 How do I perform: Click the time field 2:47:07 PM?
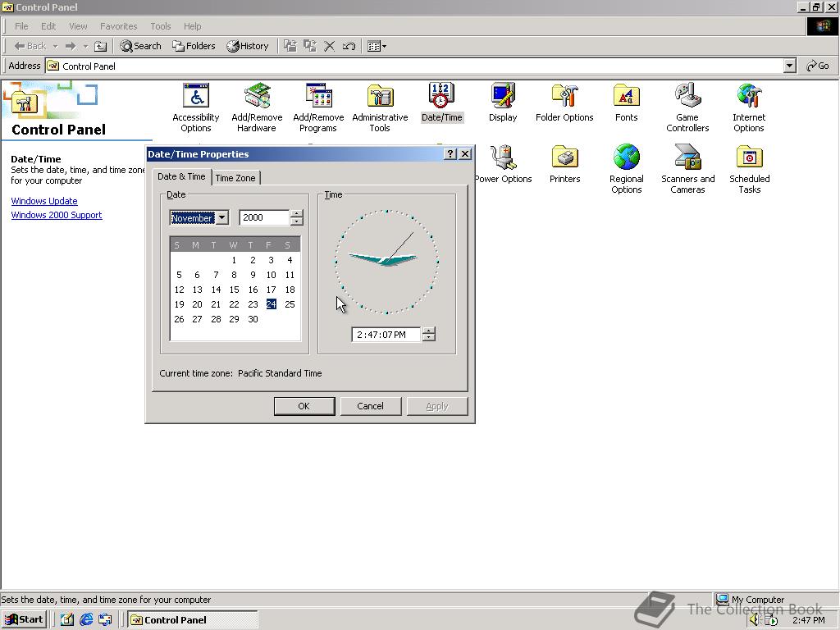click(x=386, y=335)
